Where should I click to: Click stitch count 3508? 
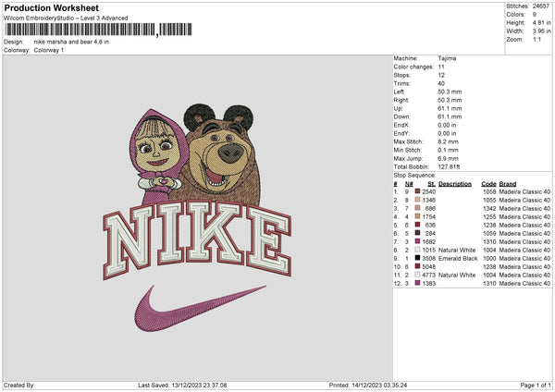click(428, 258)
